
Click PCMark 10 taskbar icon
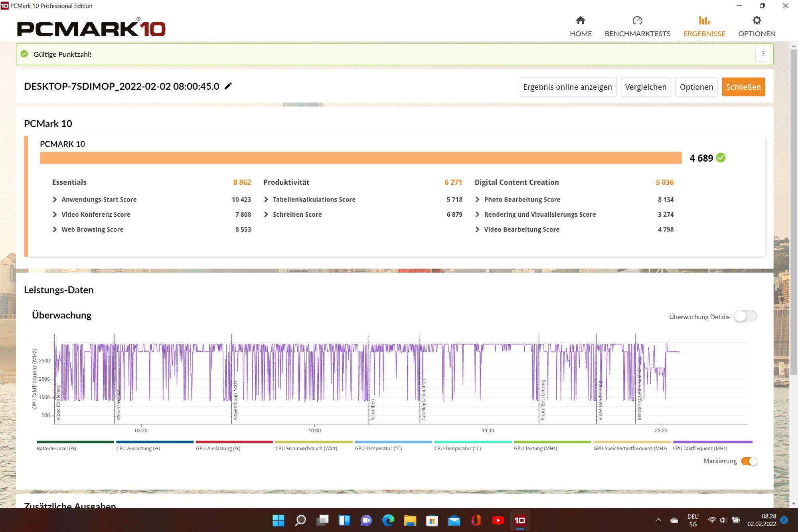point(520,520)
